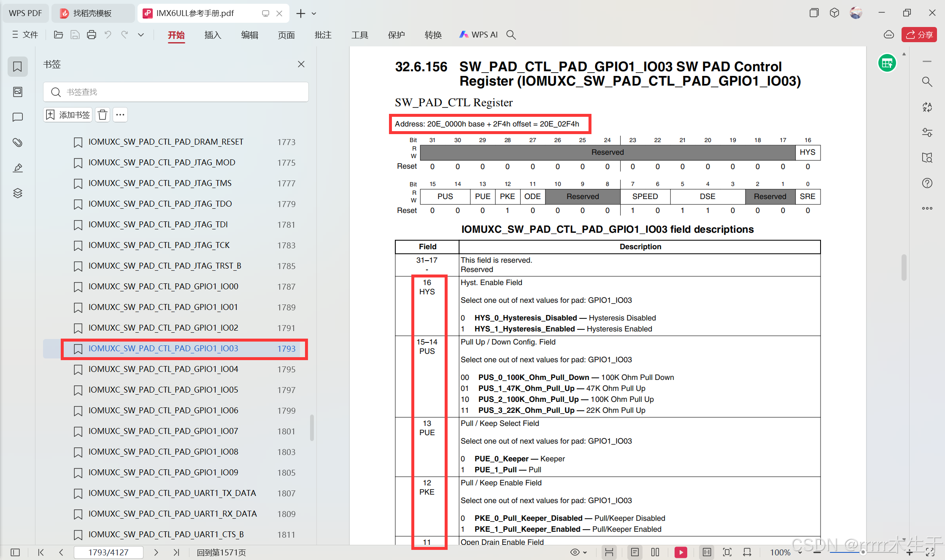
Task: Open the layers panel icon
Action: [17, 193]
